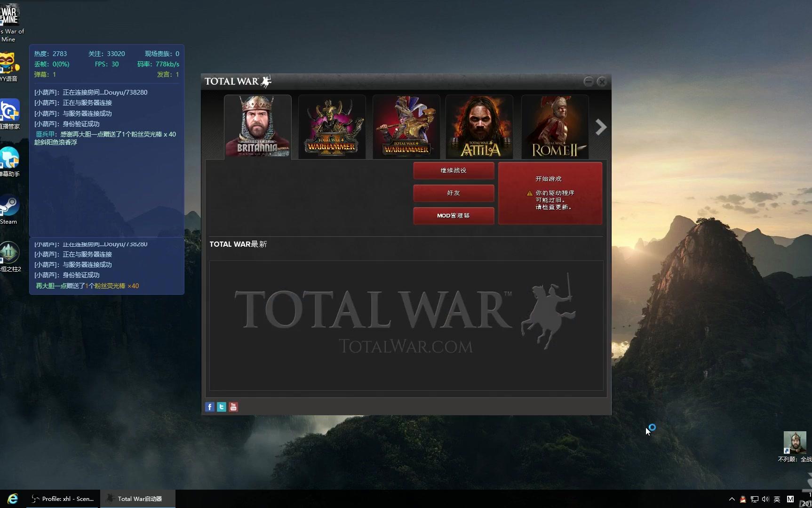Select the Total War Rome II tile
The image size is (812, 508).
(x=555, y=127)
